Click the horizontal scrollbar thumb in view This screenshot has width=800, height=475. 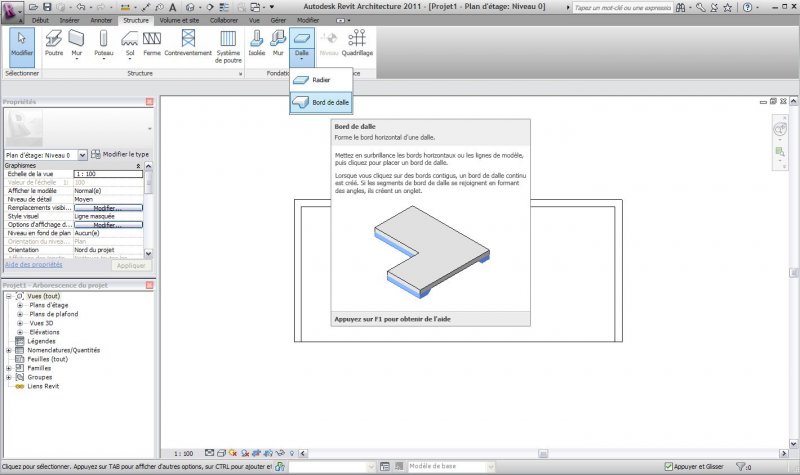pyautogui.click(x=543, y=453)
